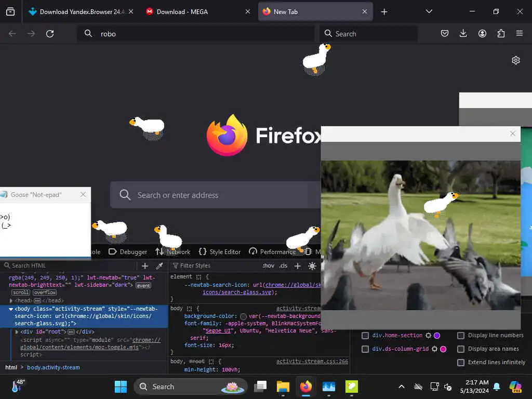Expand the div id root node

[x=17, y=332]
